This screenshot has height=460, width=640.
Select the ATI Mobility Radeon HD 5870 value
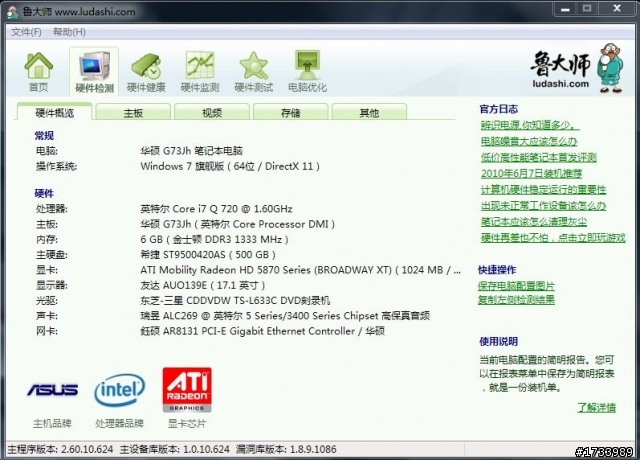pyautogui.click(x=301, y=270)
